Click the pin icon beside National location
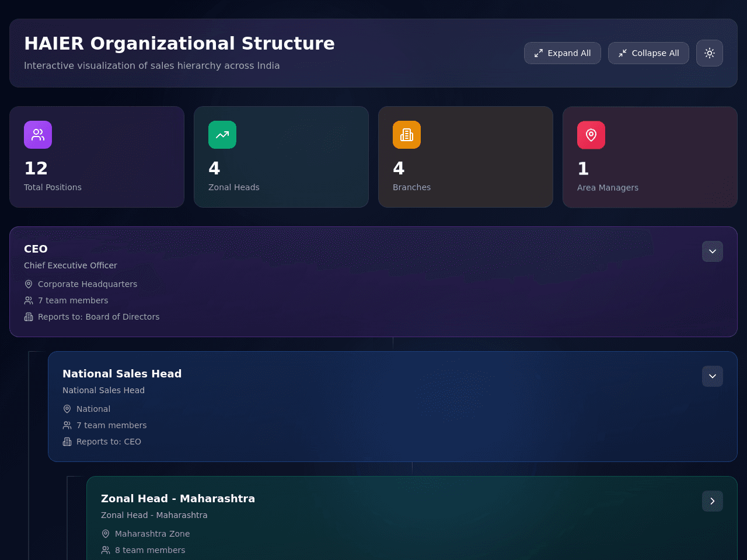The width and height of the screenshot is (747, 560). point(67,409)
